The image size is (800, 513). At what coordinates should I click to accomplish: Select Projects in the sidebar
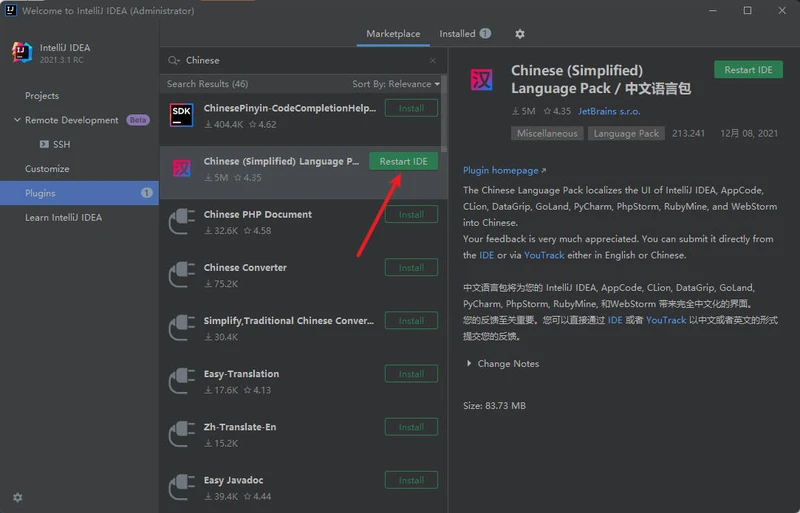pos(42,96)
